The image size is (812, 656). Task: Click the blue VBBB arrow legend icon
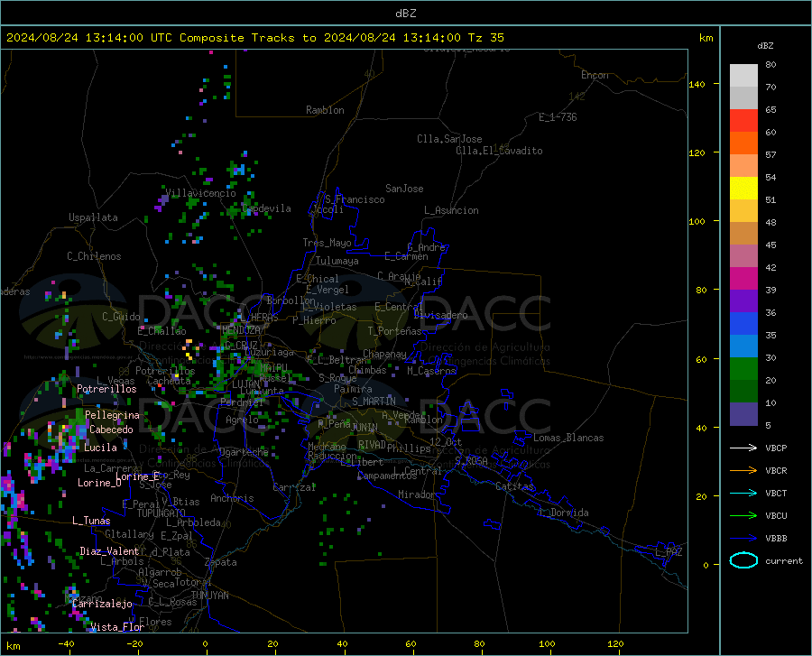click(x=743, y=539)
